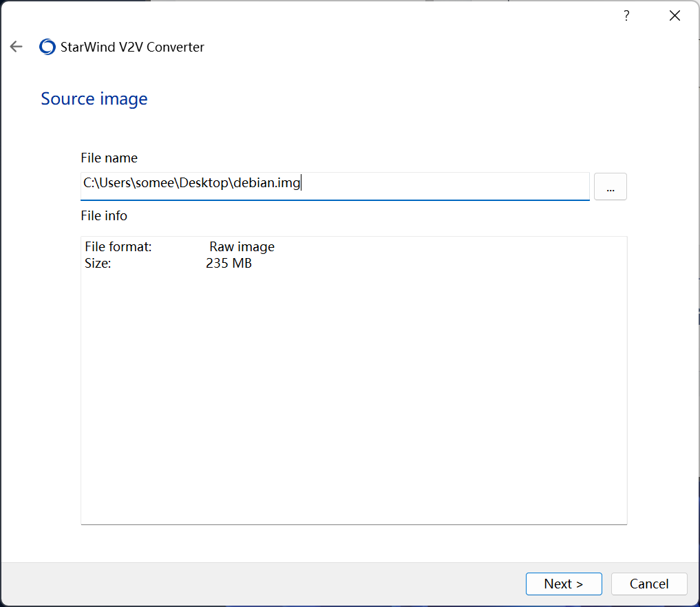Click the StarWind circular logo icon

[x=47, y=47]
